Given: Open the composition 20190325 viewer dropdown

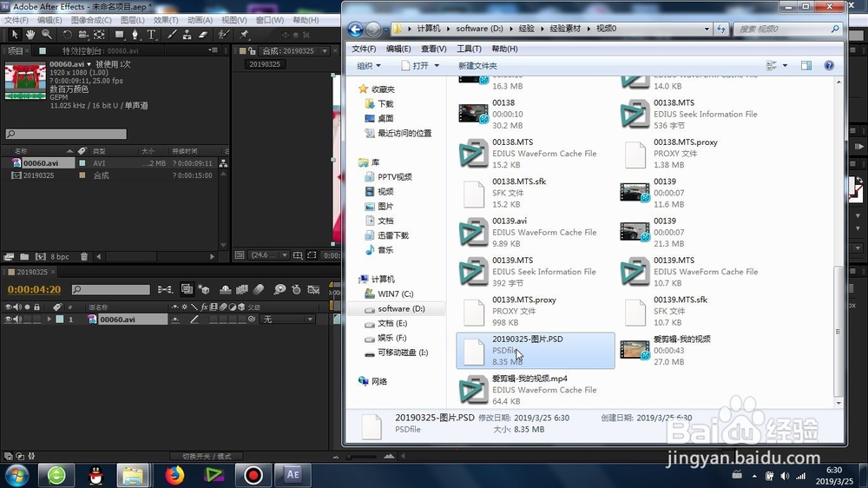Looking at the screenshot, I should coord(325,51).
